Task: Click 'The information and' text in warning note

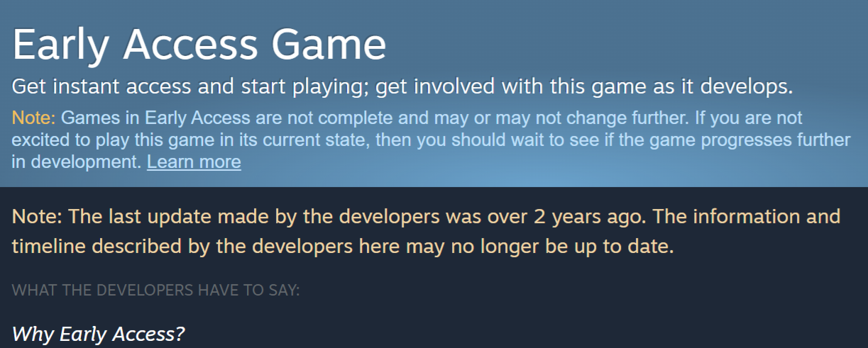Action: (747, 216)
